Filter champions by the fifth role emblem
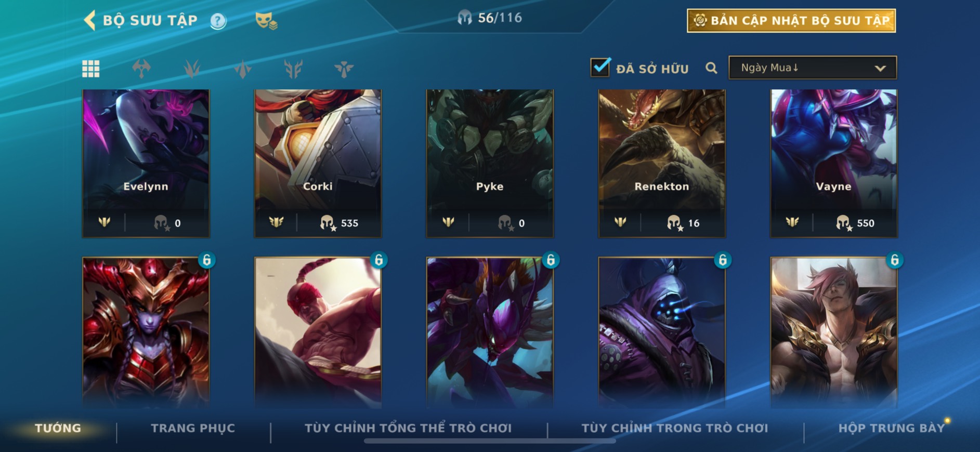This screenshot has width=980, height=452. pos(344,69)
